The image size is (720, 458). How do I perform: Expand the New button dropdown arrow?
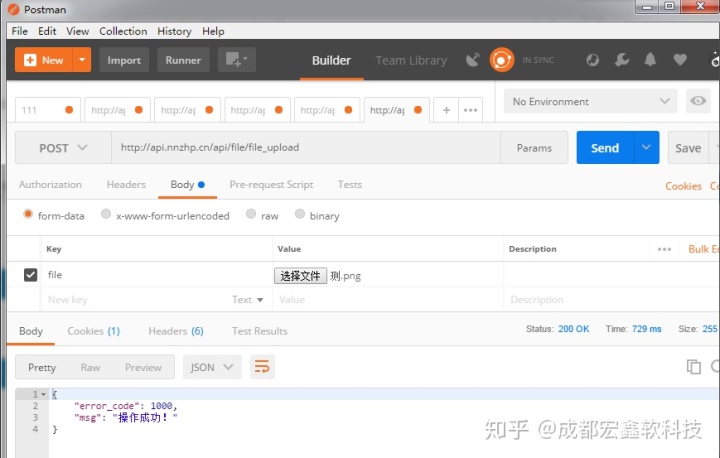(x=82, y=60)
